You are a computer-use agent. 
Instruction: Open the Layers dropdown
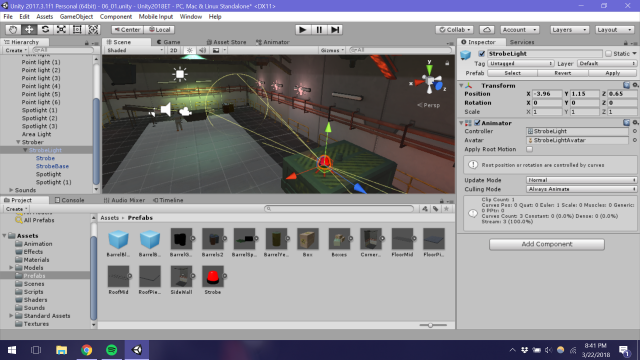(569, 30)
